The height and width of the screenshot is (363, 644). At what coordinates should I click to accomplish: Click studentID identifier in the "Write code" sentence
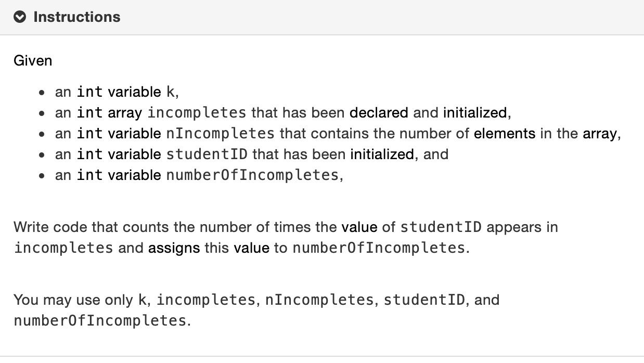pos(441,227)
